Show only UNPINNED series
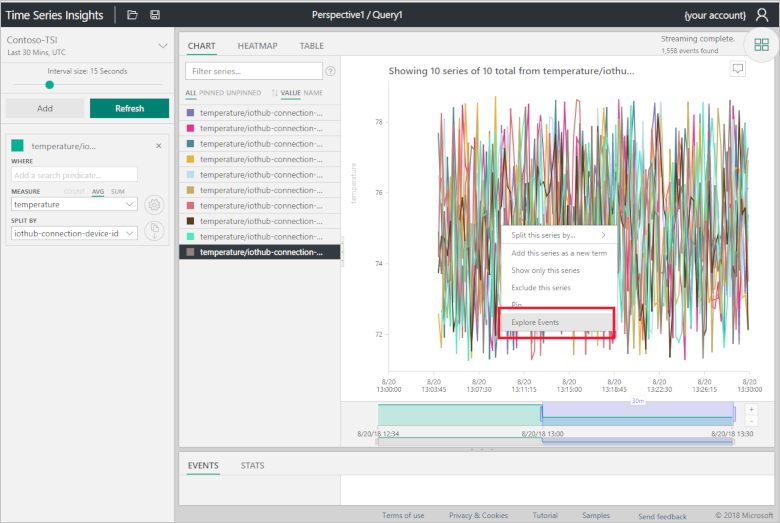 click(244, 93)
